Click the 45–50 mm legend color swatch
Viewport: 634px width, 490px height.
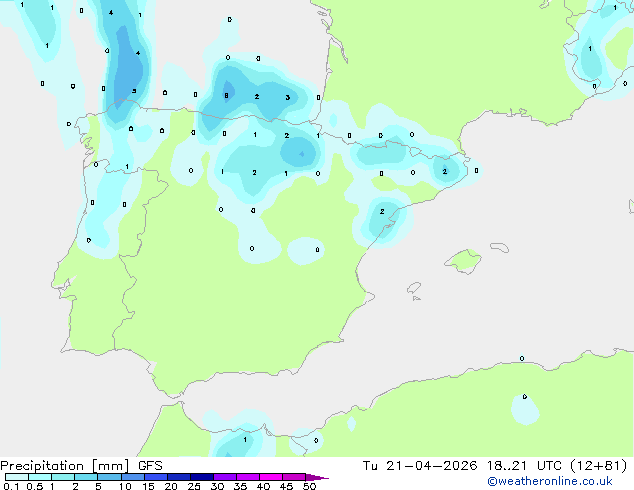tap(294, 477)
